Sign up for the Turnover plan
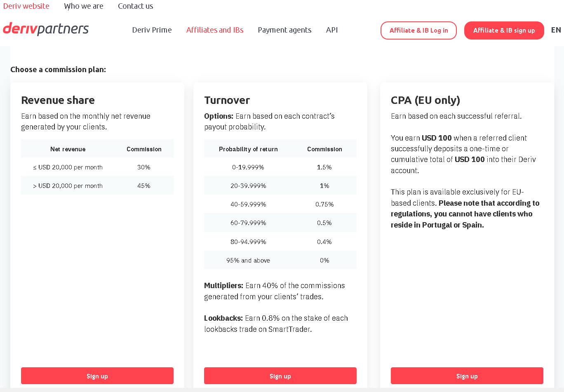564x392 pixels. pos(280,376)
